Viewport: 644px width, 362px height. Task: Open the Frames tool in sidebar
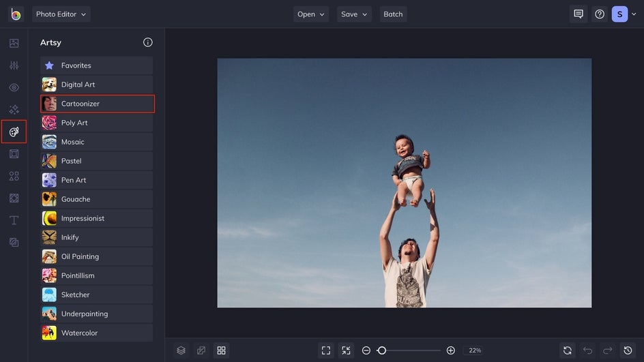click(x=14, y=154)
